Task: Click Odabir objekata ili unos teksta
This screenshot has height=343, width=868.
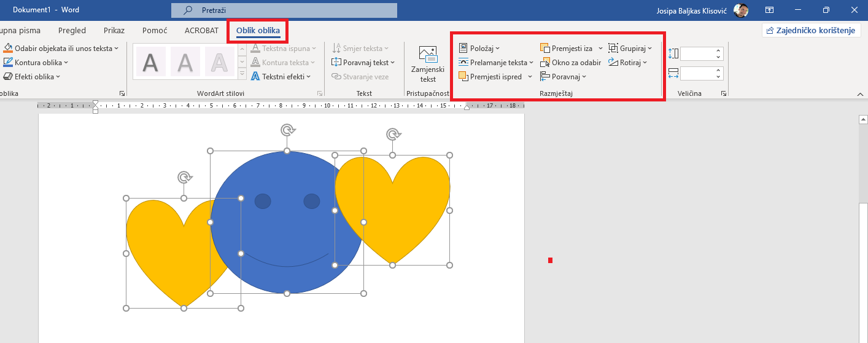Action: click(x=61, y=48)
